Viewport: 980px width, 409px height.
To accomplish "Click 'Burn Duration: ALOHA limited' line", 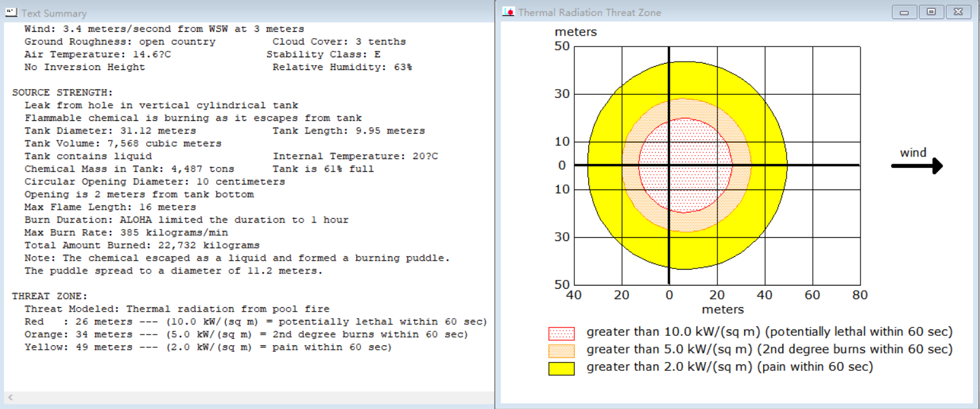I will [186, 220].
